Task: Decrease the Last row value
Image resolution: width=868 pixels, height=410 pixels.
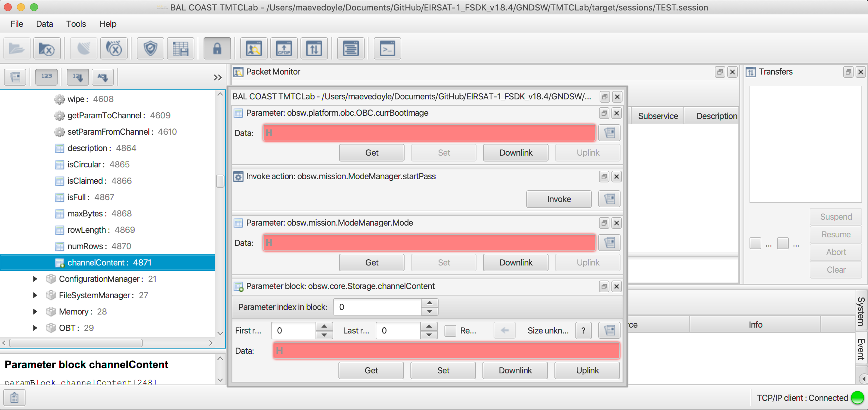Action: point(429,335)
